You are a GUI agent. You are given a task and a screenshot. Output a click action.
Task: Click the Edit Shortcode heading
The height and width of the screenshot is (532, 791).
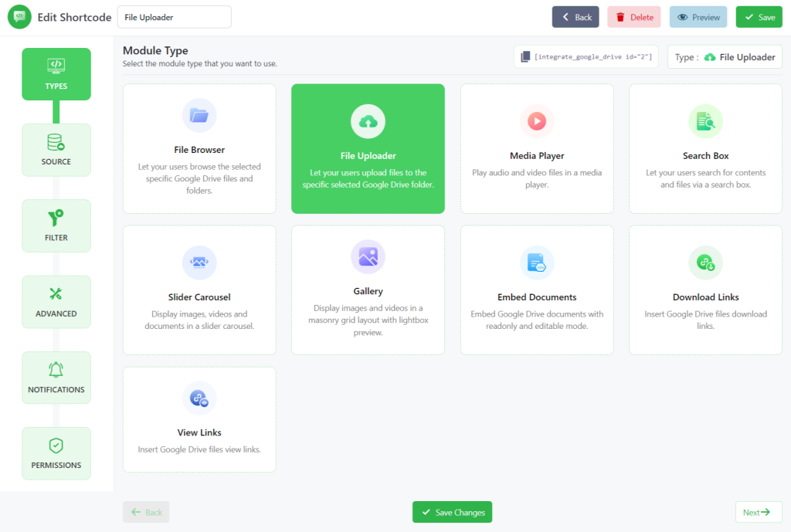tap(74, 17)
